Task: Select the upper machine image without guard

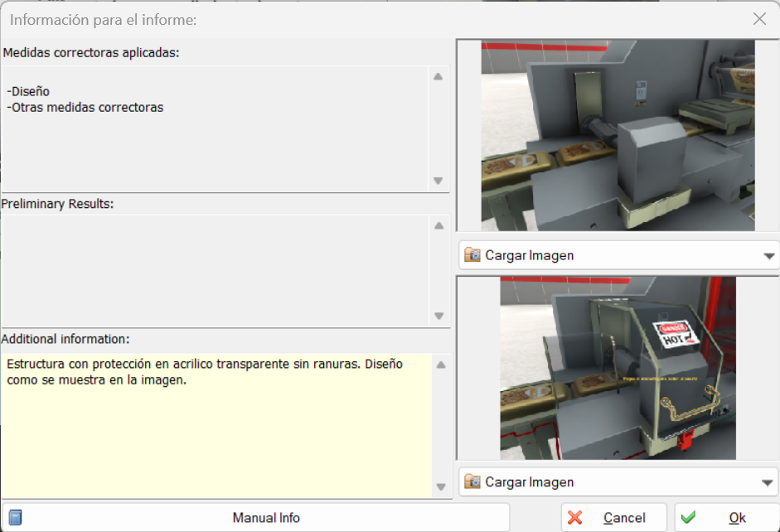Action: (x=618, y=135)
